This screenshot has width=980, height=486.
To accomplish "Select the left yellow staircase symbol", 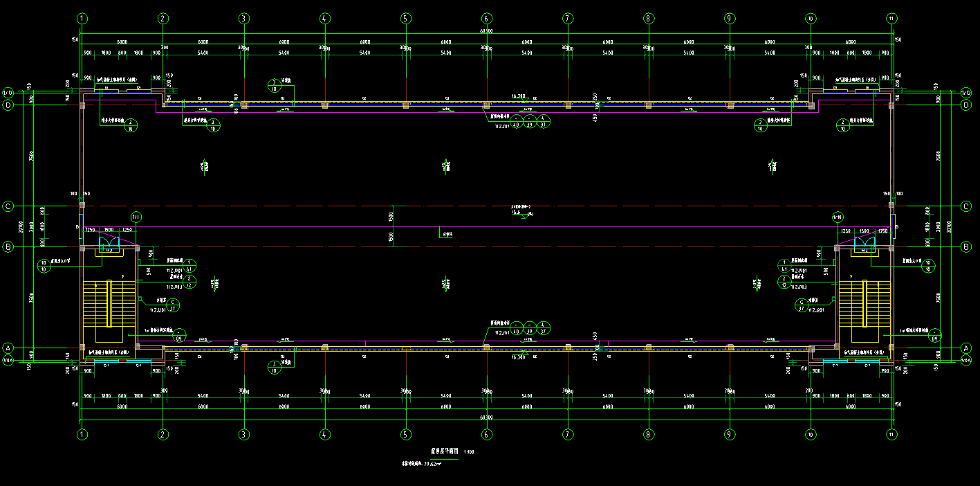I will [108, 303].
